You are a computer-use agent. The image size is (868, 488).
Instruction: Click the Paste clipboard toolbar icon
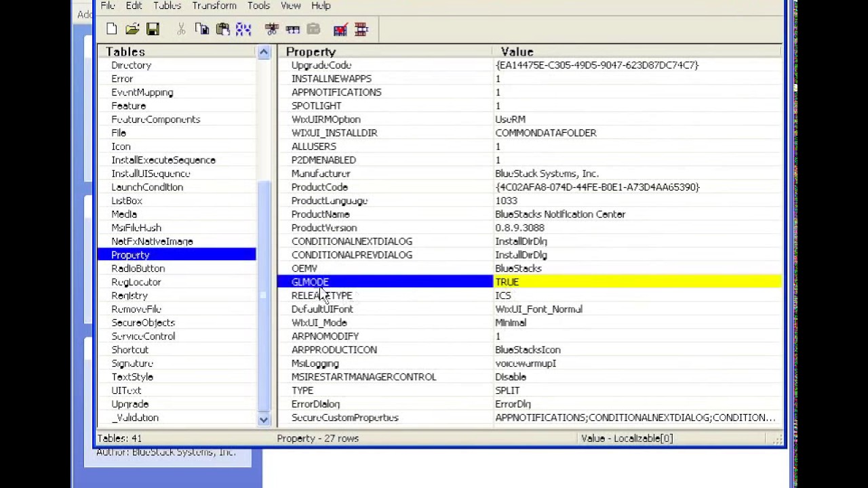[222, 28]
